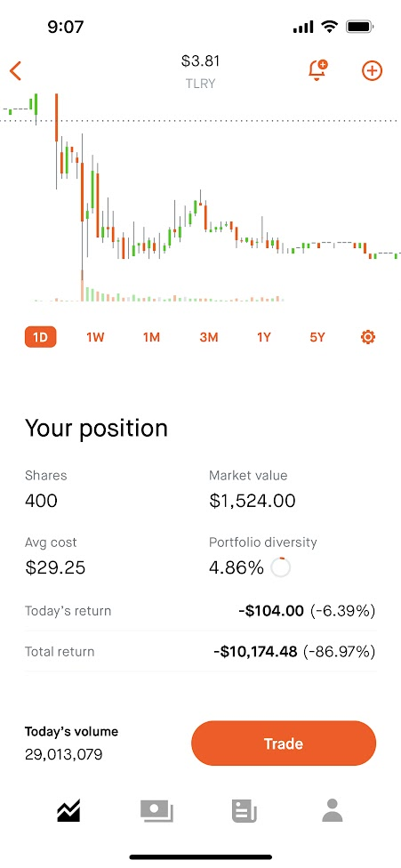This screenshot has height=868, width=401.
Task: Tap the TLRY ticker title
Action: 200,84
